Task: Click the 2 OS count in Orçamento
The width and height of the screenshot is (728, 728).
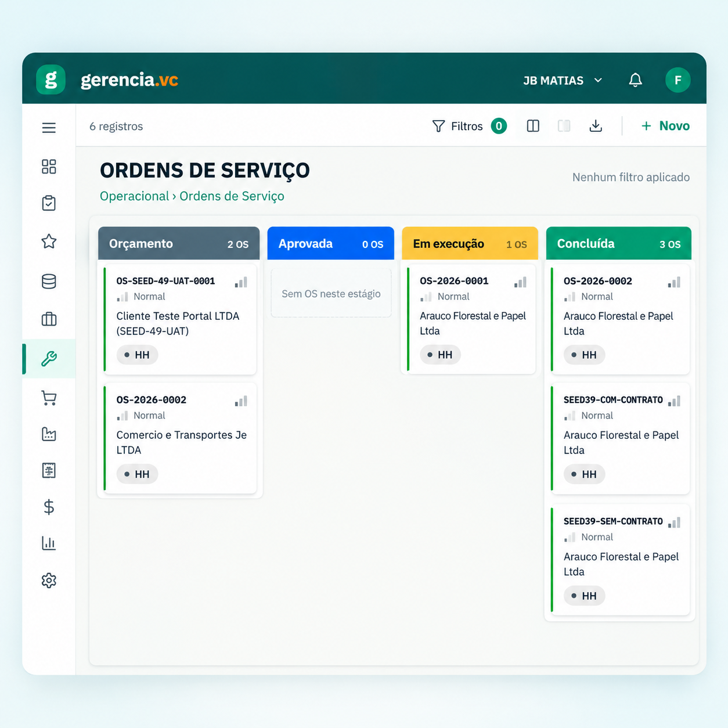Action: click(238, 244)
